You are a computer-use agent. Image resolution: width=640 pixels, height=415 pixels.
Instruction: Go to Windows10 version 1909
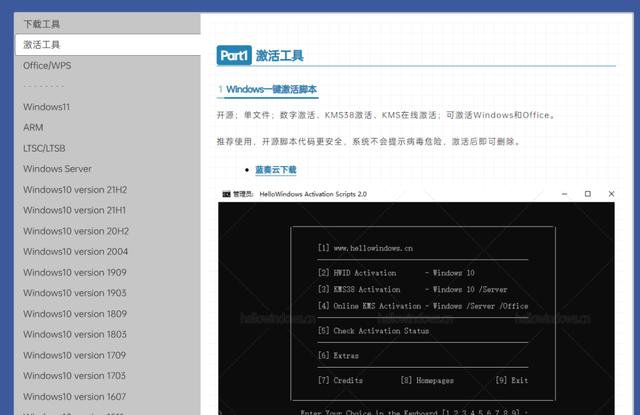108,272
